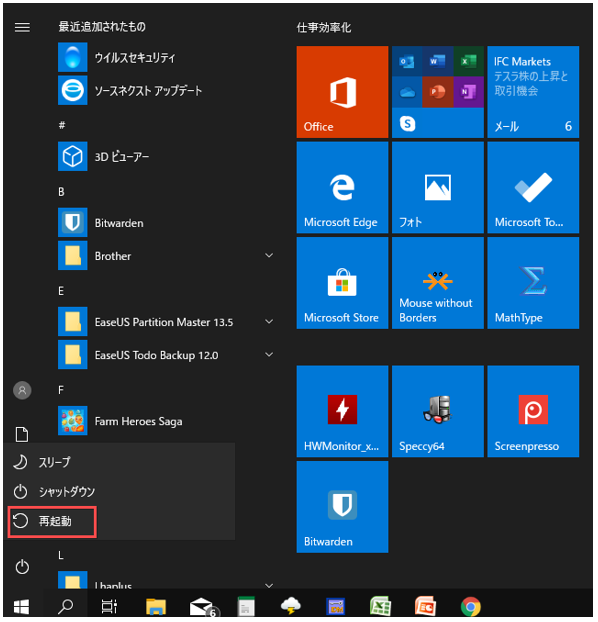Launch Mouse without Borders tile
Screen dimensions: 598x622
tap(438, 283)
